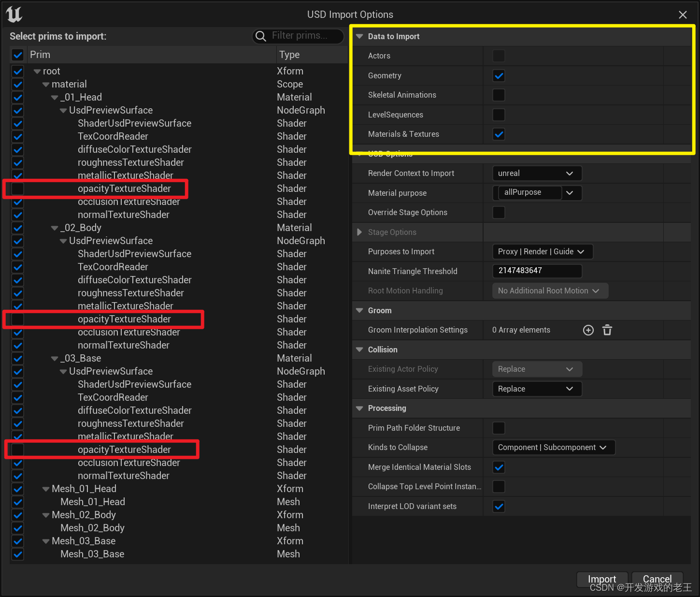Click the Import button
The width and height of the screenshot is (700, 597).
coord(602,579)
